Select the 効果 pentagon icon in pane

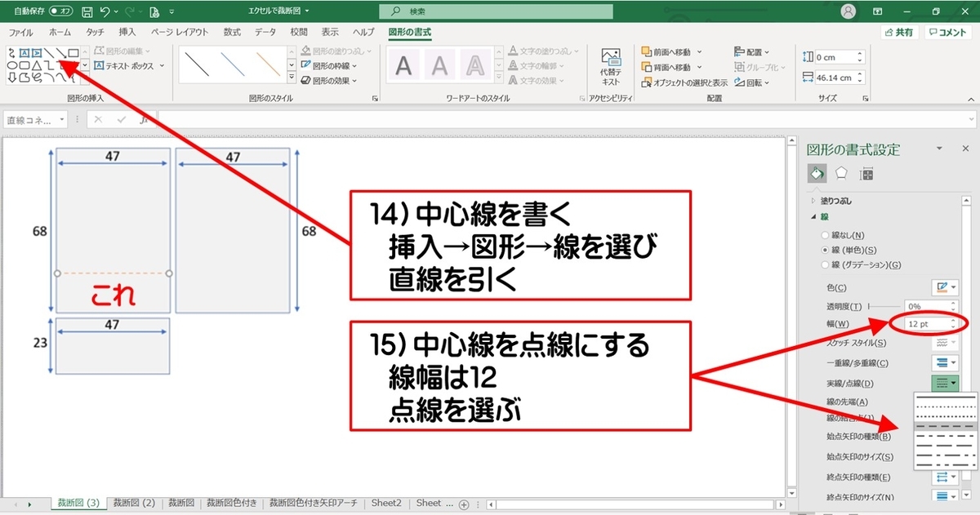coord(841,173)
